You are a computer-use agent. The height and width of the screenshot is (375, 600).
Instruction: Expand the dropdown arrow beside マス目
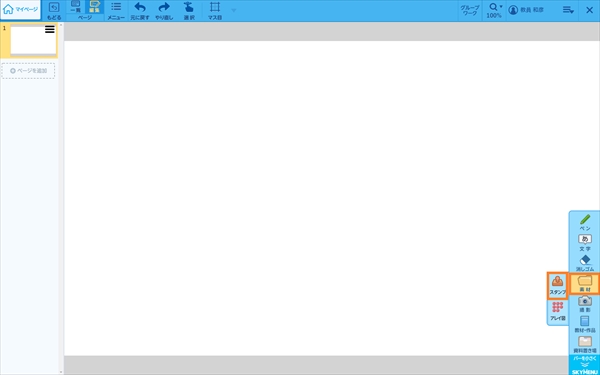click(x=234, y=10)
